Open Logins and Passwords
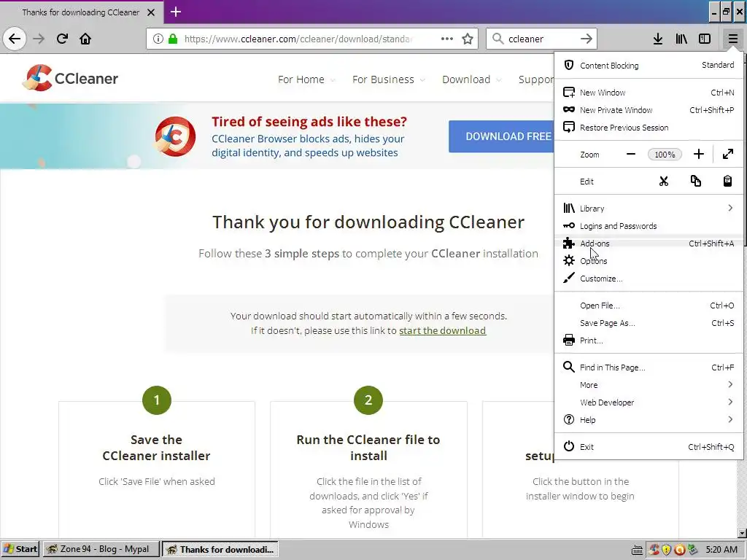The width and height of the screenshot is (747, 560). (x=649, y=226)
